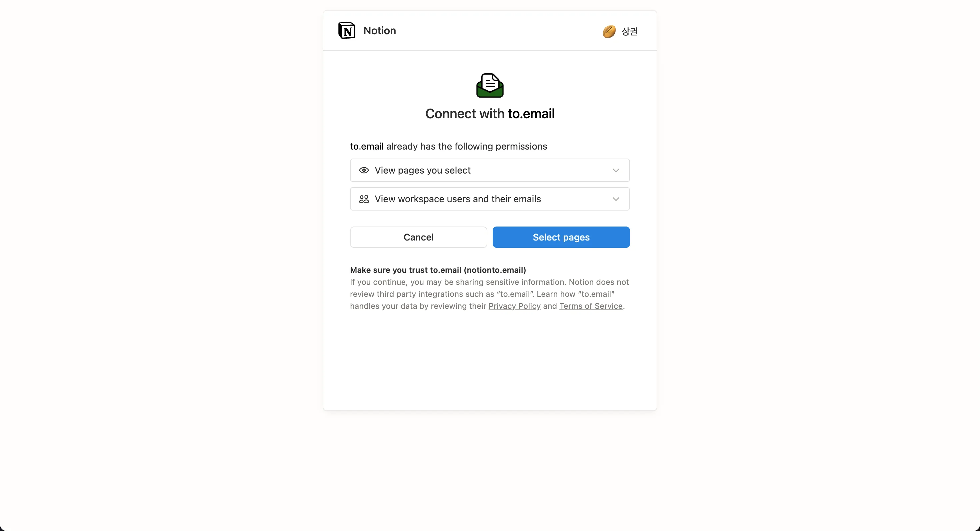
Task: Click the document icon inside the green envelope
Action: (489, 81)
